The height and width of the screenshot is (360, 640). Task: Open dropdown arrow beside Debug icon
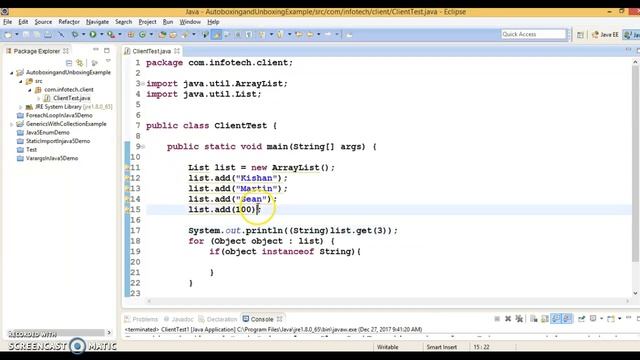click(83, 35)
